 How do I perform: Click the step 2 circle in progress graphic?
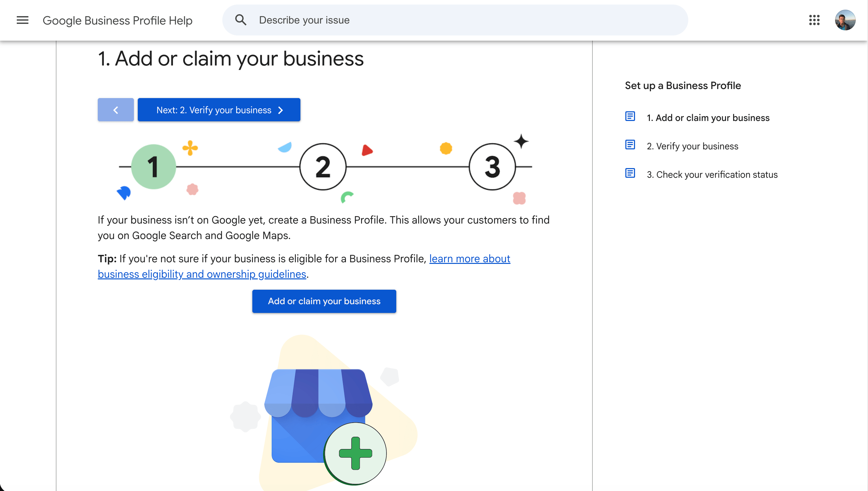323,166
